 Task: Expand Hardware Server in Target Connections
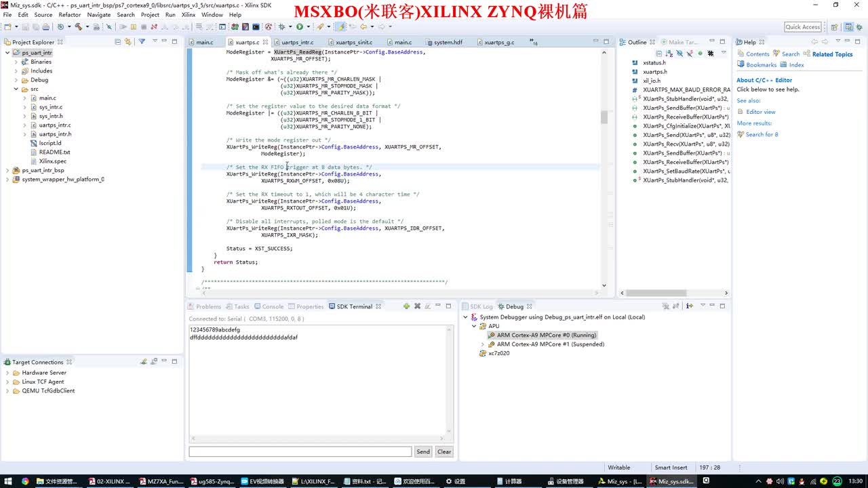click(7, 373)
